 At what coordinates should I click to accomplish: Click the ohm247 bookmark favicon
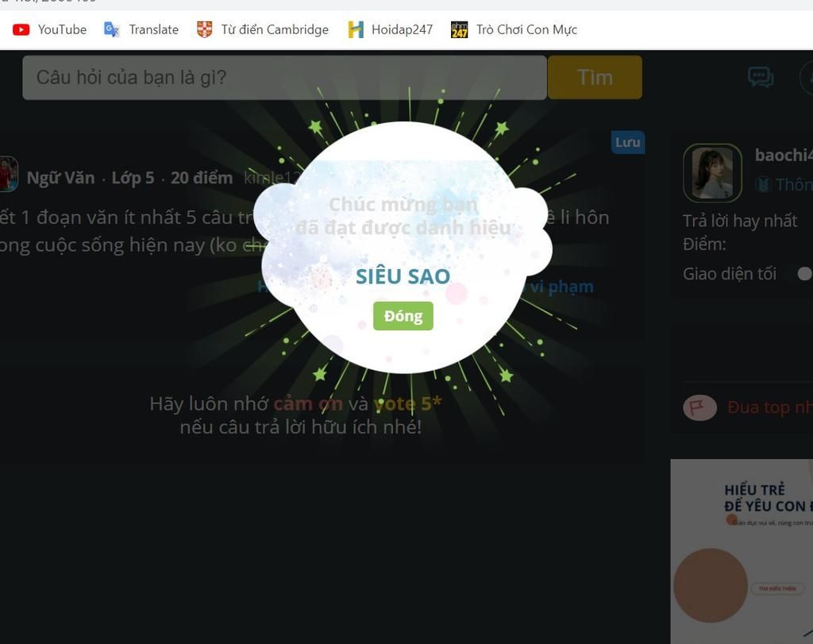[459, 29]
